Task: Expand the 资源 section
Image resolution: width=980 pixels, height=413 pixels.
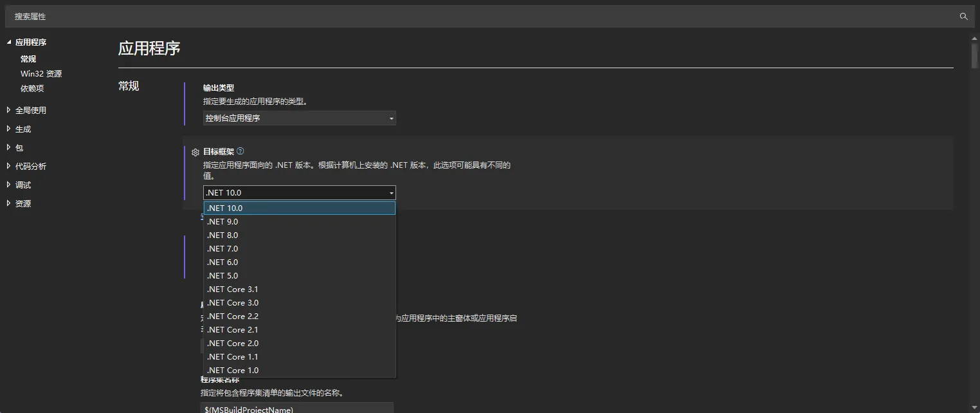Action: [x=9, y=203]
